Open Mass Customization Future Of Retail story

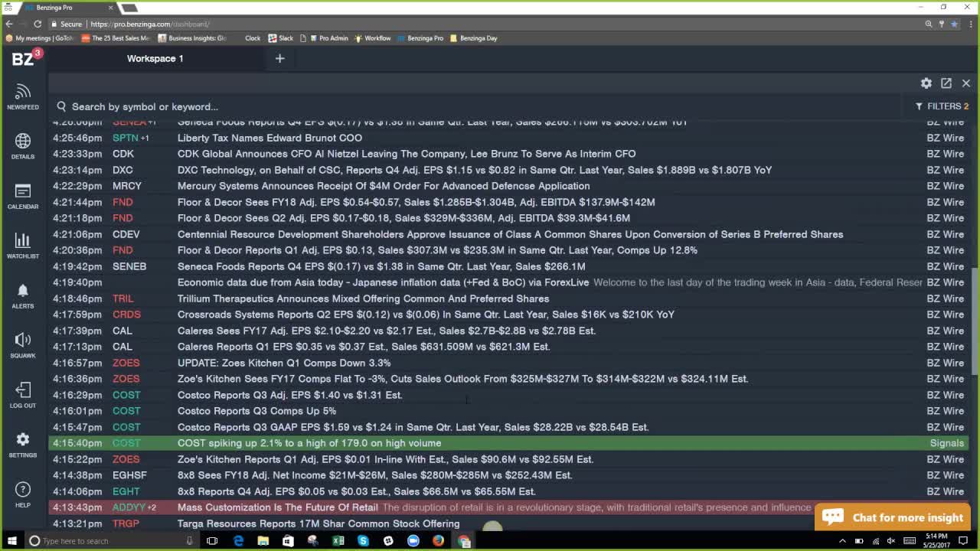point(277,507)
